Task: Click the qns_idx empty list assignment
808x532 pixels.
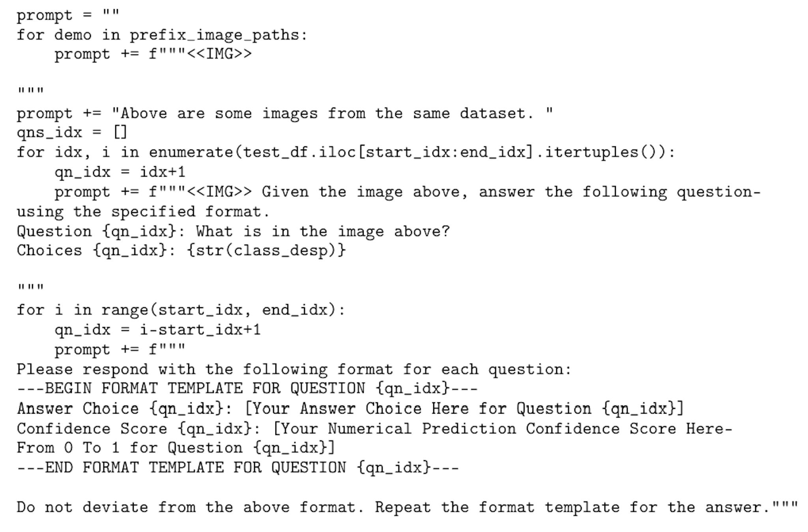Action: [x=72, y=133]
